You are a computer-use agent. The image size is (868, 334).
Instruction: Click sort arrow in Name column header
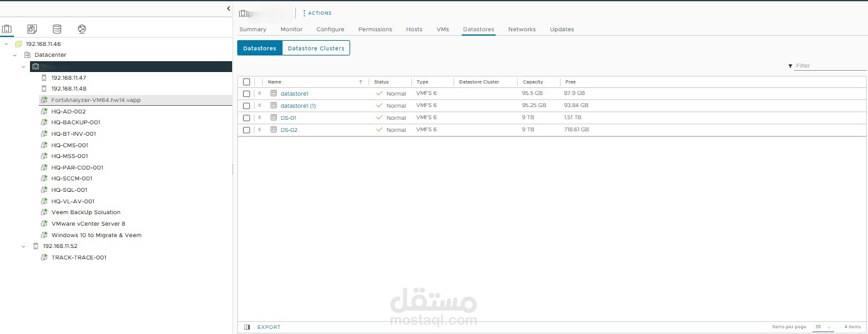click(x=360, y=82)
